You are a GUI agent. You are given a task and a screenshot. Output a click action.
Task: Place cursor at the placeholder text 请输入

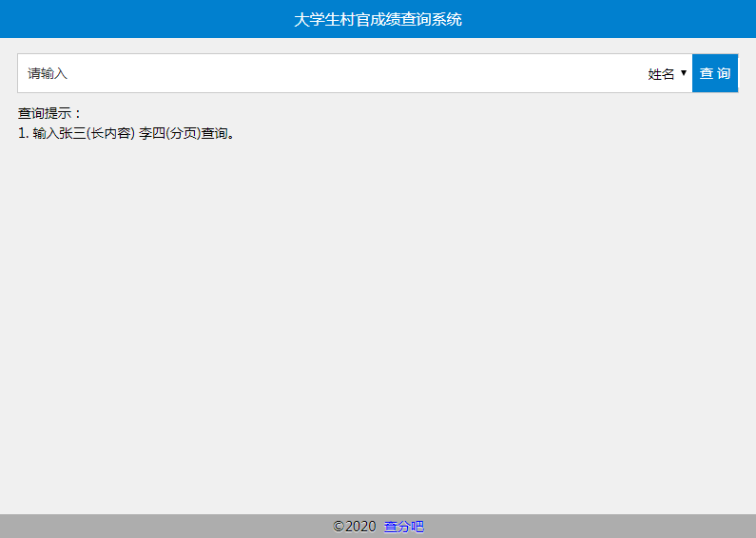48,74
